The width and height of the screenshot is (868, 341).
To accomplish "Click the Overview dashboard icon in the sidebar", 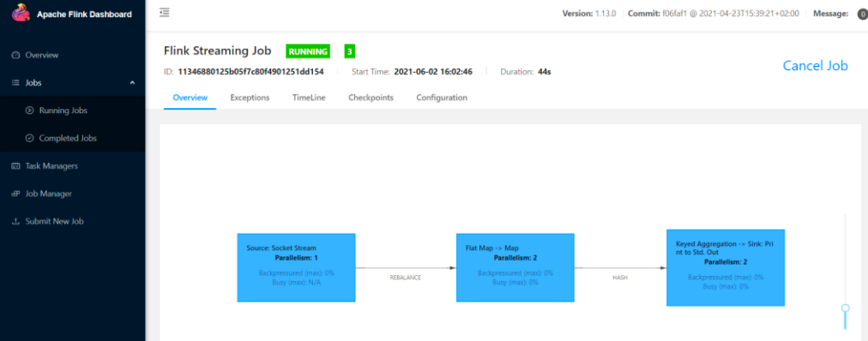I will point(15,56).
